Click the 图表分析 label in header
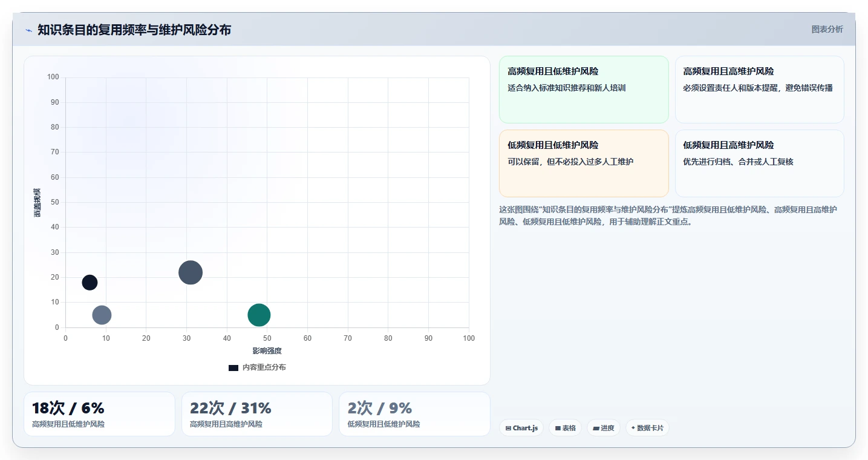The image size is (868, 460). pyautogui.click(x=827, y=29)
